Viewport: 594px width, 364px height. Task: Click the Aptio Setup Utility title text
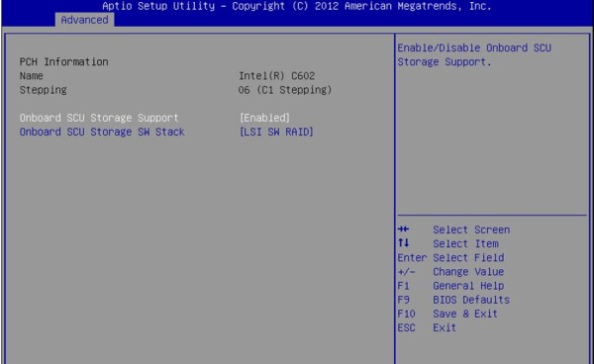297,6
